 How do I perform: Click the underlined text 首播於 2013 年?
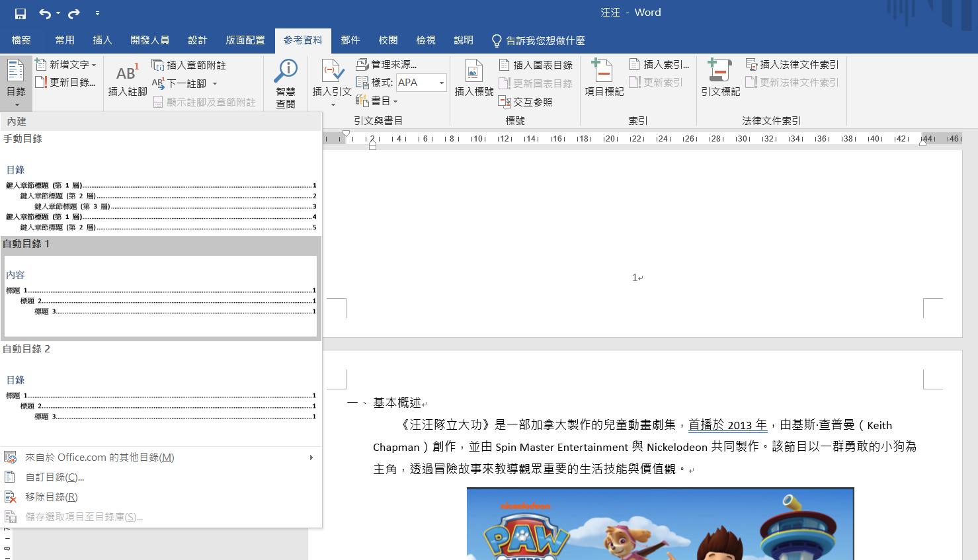[x=727, y=425]
